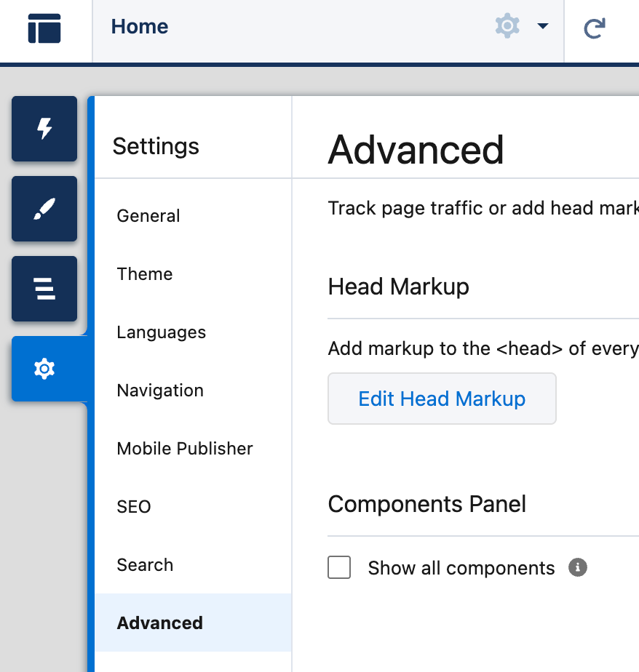
Task: Enable the Show all components checkbox
Action: point(339,567)
